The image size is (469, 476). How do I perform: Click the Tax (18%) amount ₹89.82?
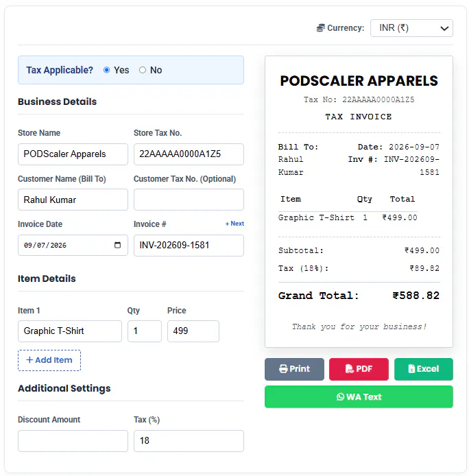point(424,268)
